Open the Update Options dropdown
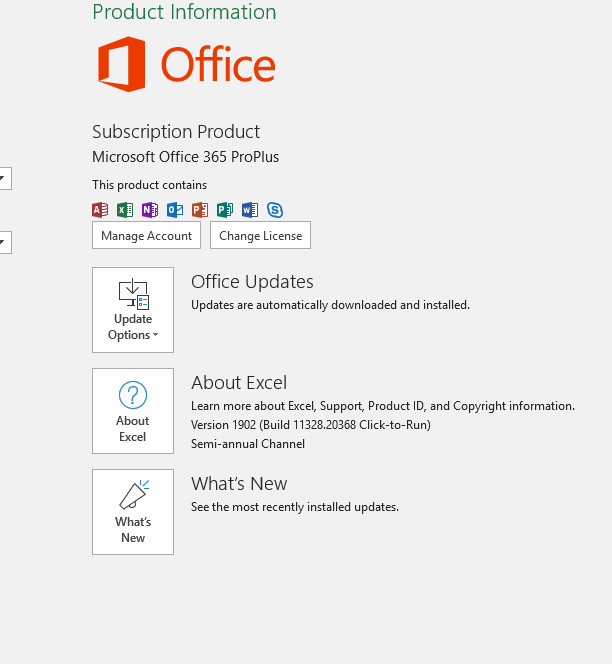Image resolution: width=612 pixels, height=664 pixels. pos(133,310)
